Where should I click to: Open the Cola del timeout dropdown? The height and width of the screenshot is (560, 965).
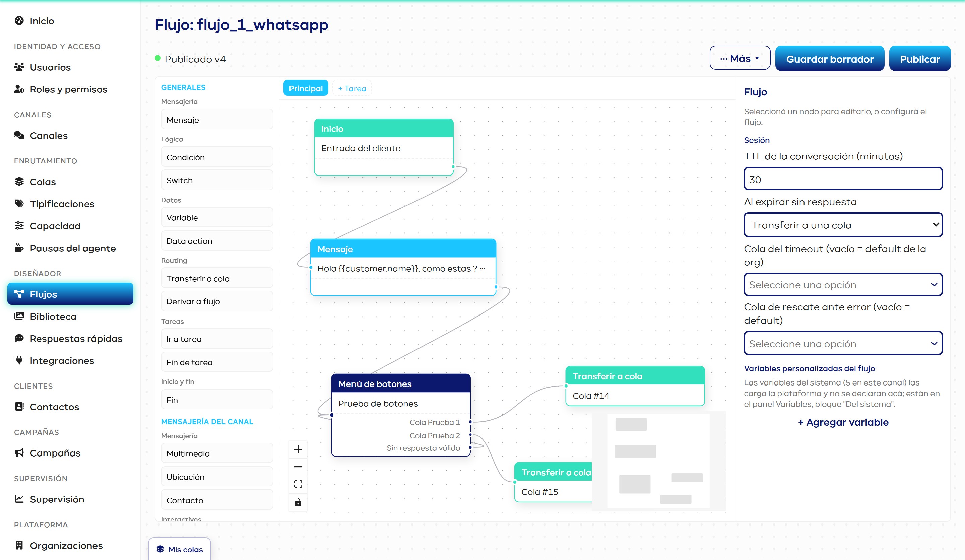(x=843, y=285)
